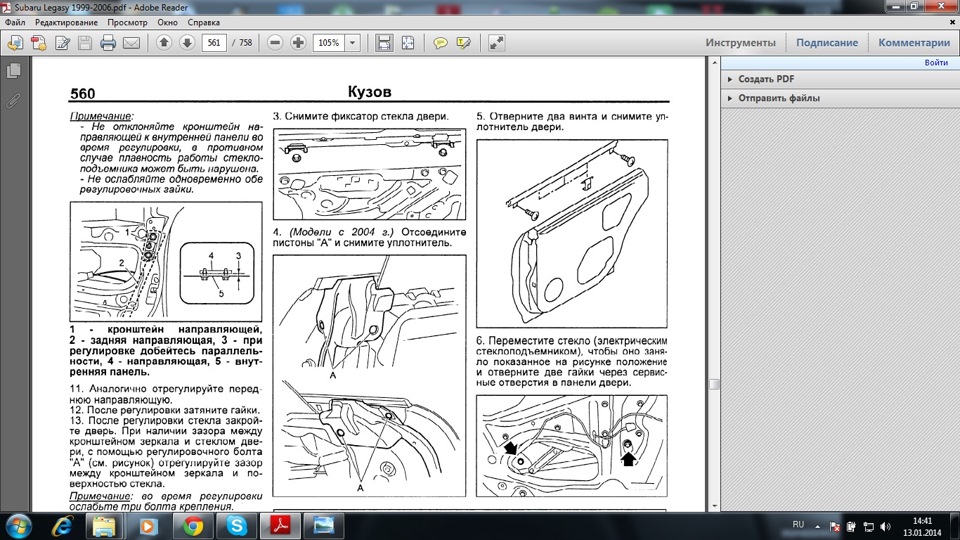Click the volume speaker tray icon
This screenshot has width=960, height=540.
(x=885, y=527)
